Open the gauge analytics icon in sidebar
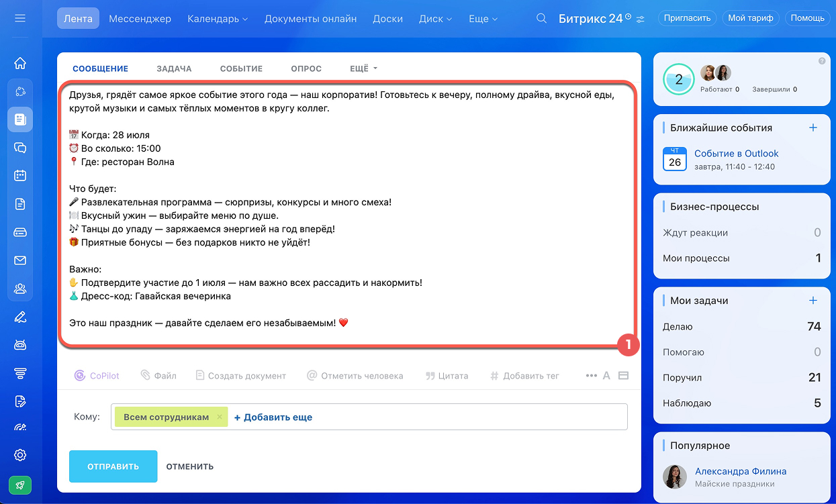 pos(20,427)
